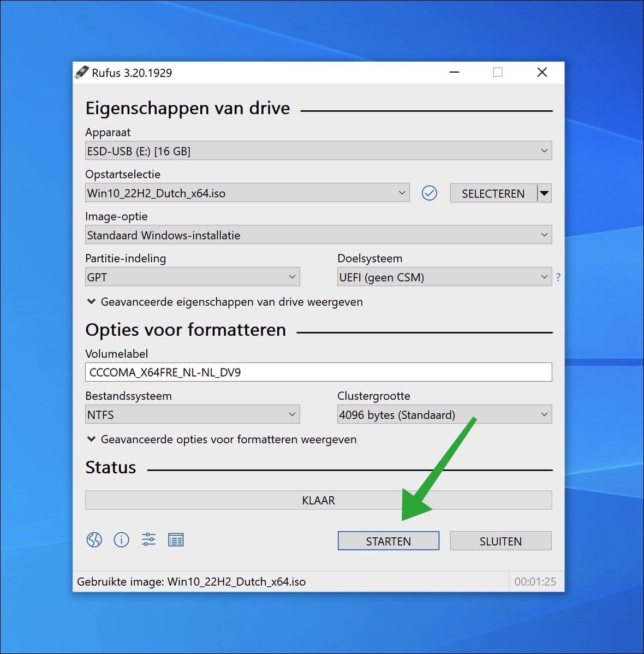This screenshot has width=644, height=654.
Task: Open Rufus settings via sliders icon
Action: [148, 540]
